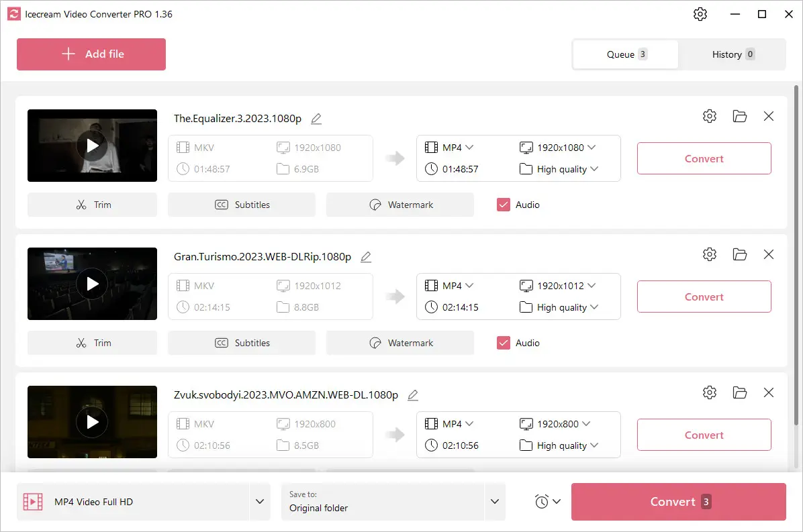Click the 8.5GB source file size
This screenshot has height=532, width=803.
pyautogui.click(x=306, y=445)
